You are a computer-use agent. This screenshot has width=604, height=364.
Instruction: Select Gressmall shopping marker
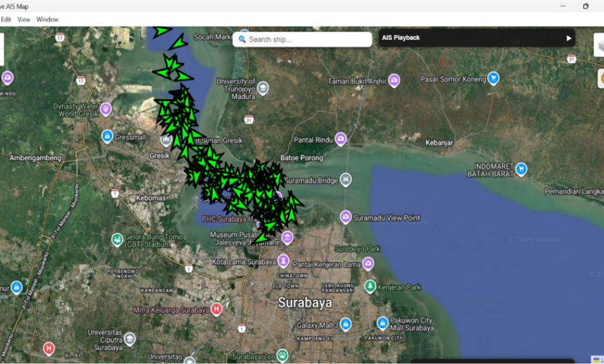click(107, 137)
